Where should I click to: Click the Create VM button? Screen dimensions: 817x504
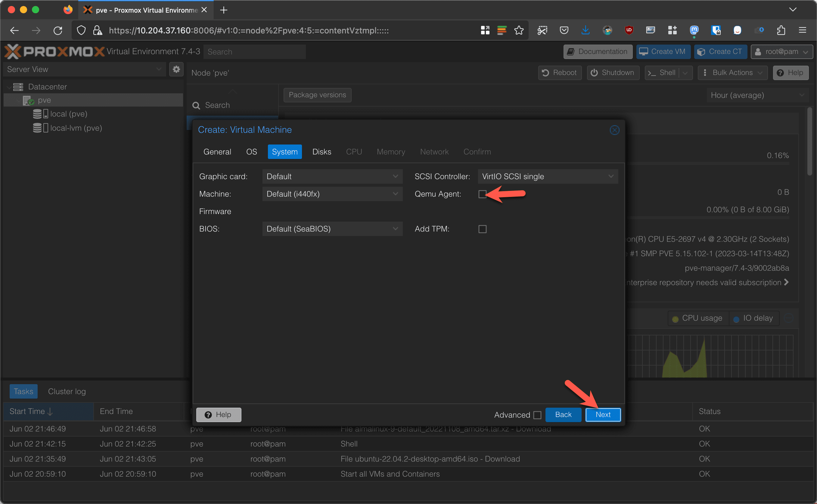click(x=663, y=52)
